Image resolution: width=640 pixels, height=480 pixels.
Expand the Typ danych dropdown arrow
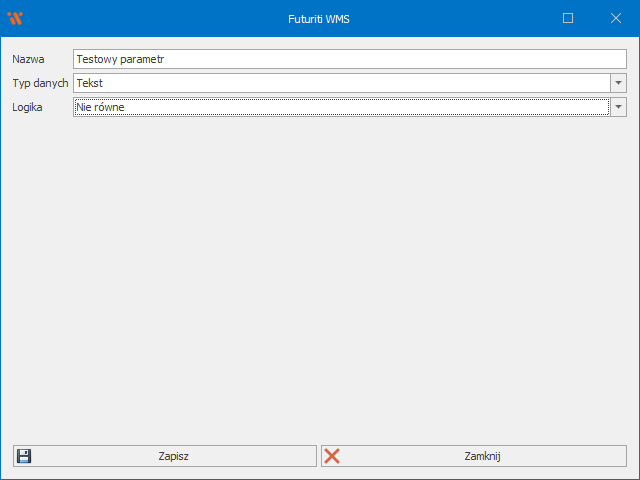coord(618,83)
